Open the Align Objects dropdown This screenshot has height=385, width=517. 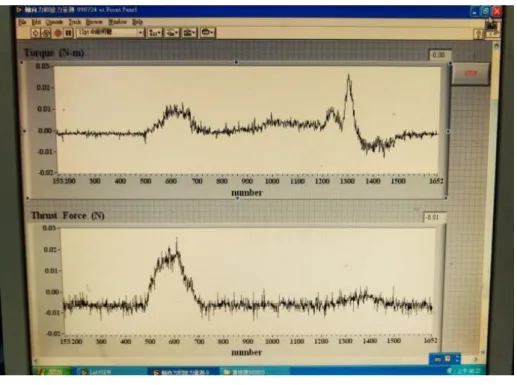[155, 33]
